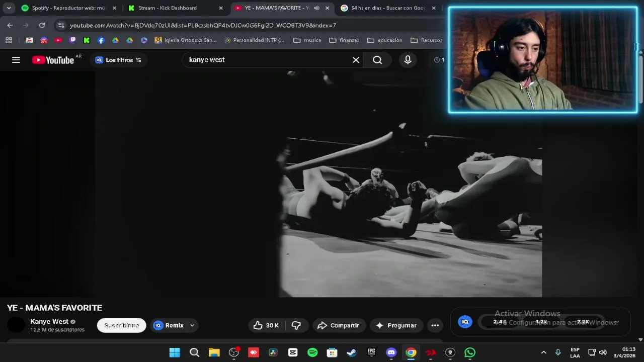Expand the Remix dropdown arrow
644x362 pixels.
pyautogui.click(x=192, y=325)
